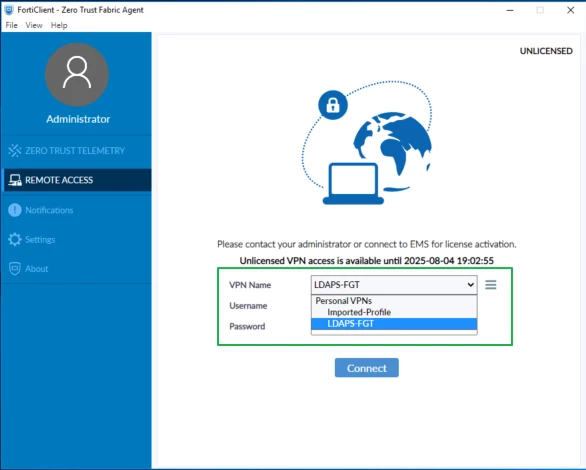Minimize the FortiClient window
Image resolution: width=586 pixels, height=470 pixels.
point(510,10)
